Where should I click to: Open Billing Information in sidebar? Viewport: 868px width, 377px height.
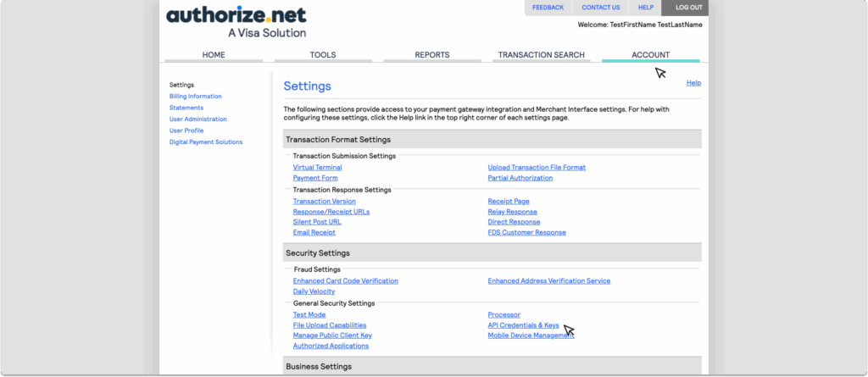[x=196, y=97]
